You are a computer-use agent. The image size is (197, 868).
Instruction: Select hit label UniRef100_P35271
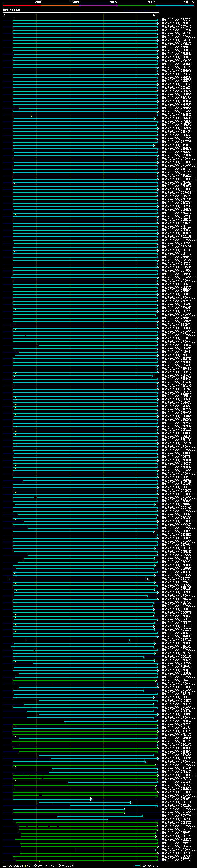click(176, 629)
